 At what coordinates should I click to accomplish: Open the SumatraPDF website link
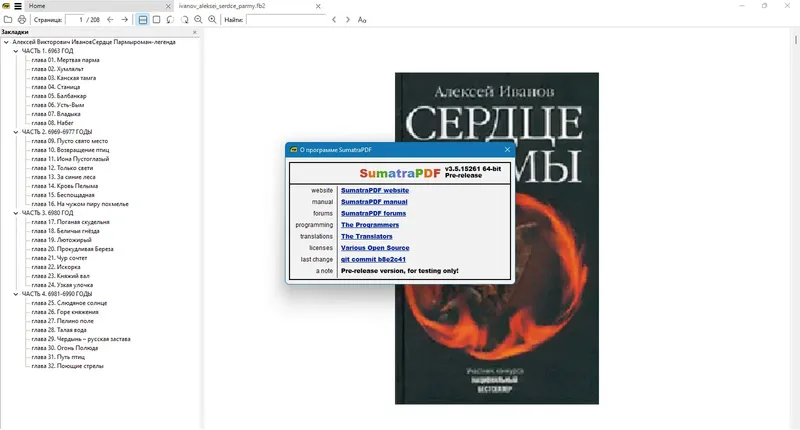pos(375,190)
